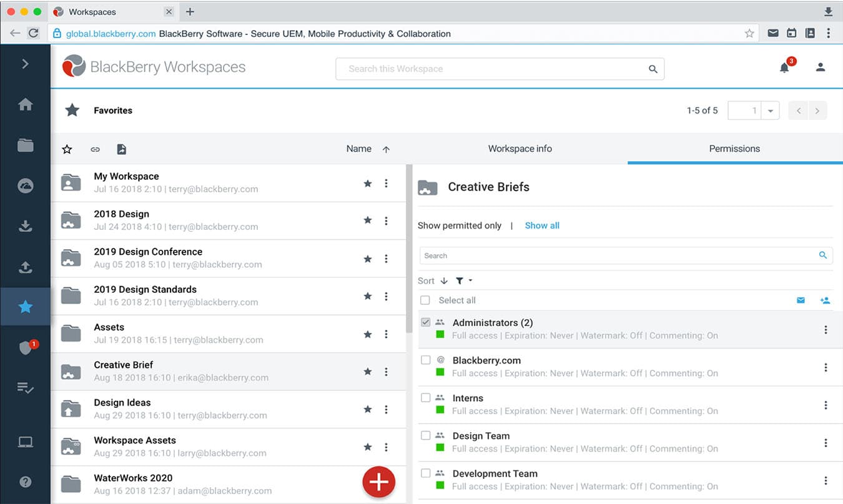
Task: Open the user account profile icon
Action: [x=821, y=67]
